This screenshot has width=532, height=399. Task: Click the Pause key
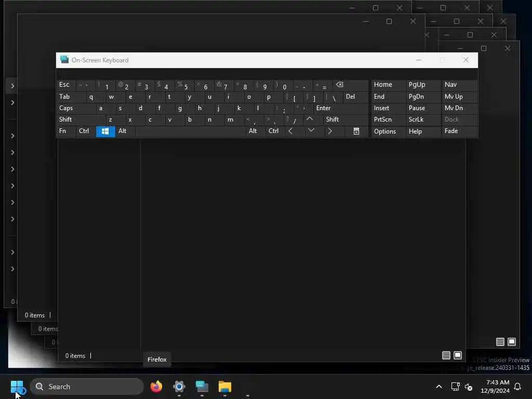coord(423,108)
